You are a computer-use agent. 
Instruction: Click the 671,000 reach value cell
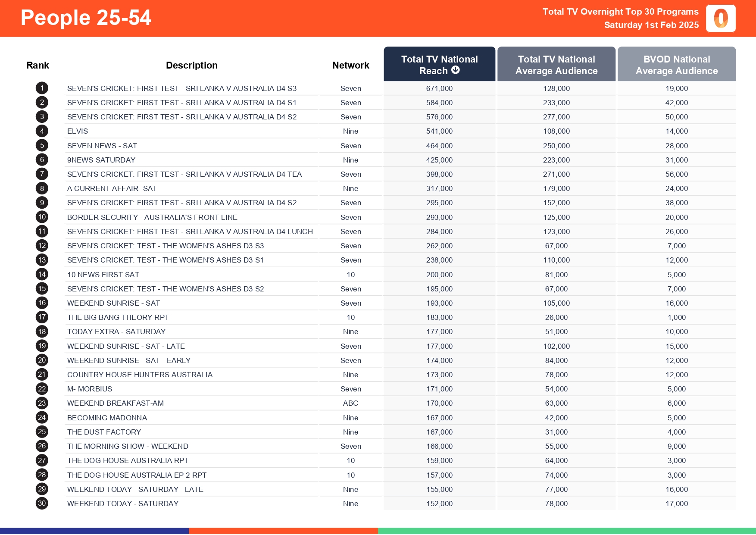[x=439, y=88]
